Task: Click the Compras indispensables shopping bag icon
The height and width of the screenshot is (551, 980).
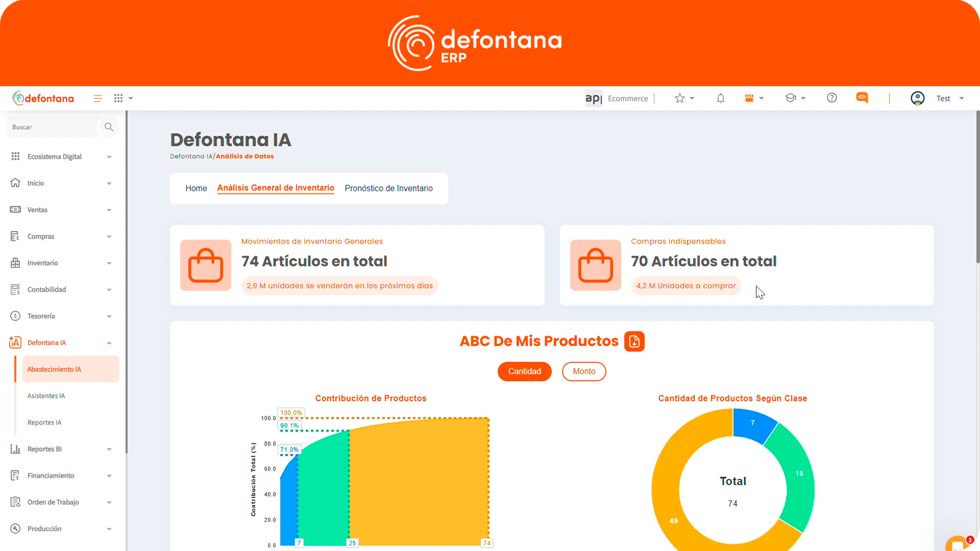Action: tap(596, 265)
